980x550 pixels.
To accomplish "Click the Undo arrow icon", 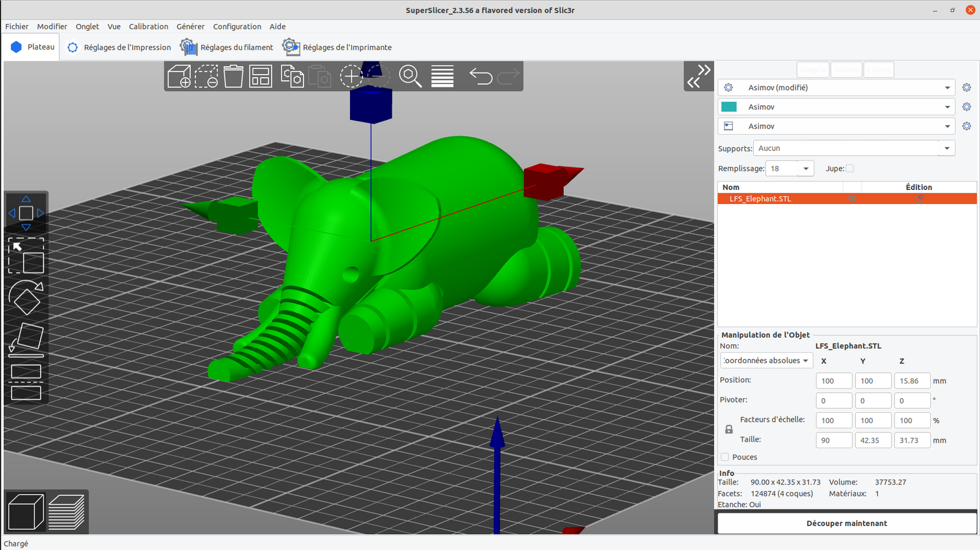I will pyautogui.click(x=481, y=77).
